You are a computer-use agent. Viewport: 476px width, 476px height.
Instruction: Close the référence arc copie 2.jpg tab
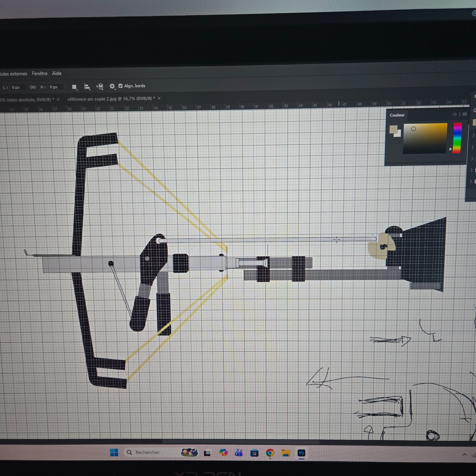tap(159, 98)
